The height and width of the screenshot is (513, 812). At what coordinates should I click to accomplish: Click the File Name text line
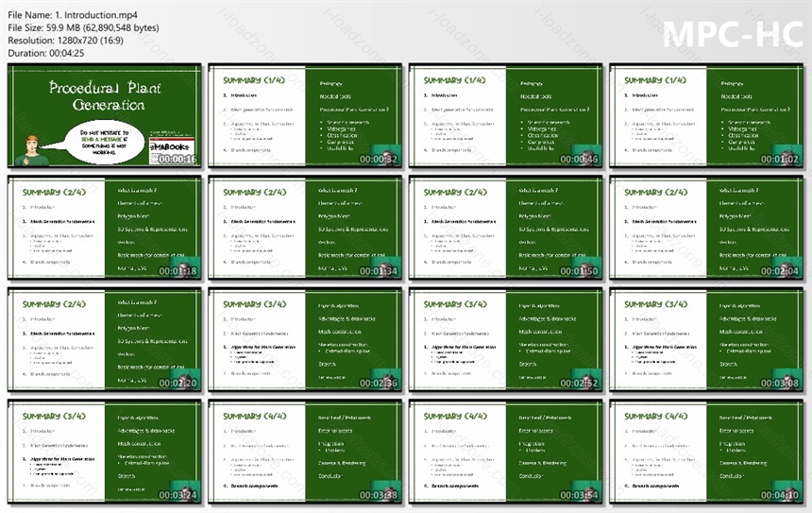tap(73, 15)
